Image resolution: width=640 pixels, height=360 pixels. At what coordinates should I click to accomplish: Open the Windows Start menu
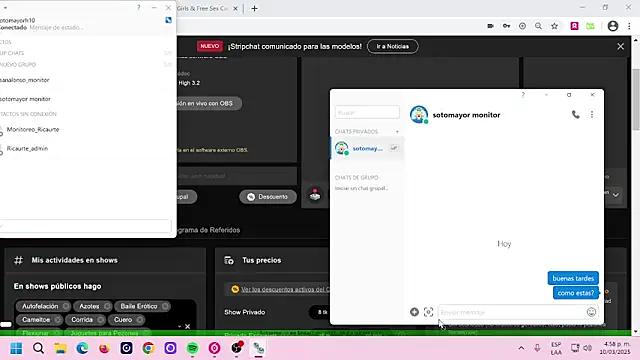click(x=16, y=348)
